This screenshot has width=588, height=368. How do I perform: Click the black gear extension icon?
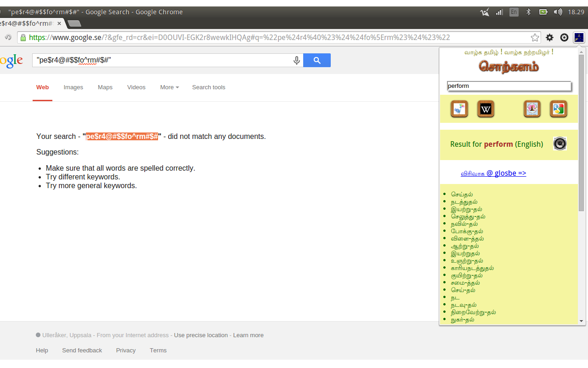(x=549, y=38)
